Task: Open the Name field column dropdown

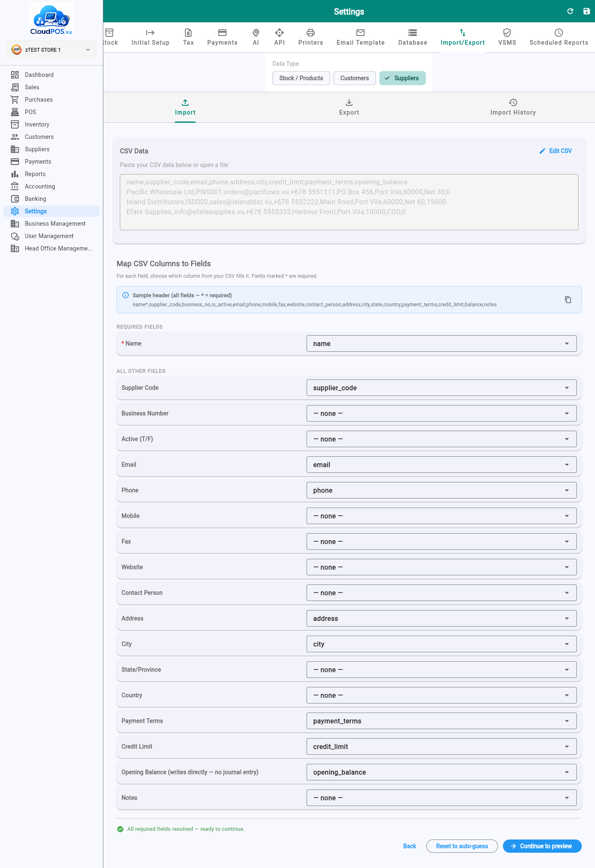Action: (x=441, y=343)
